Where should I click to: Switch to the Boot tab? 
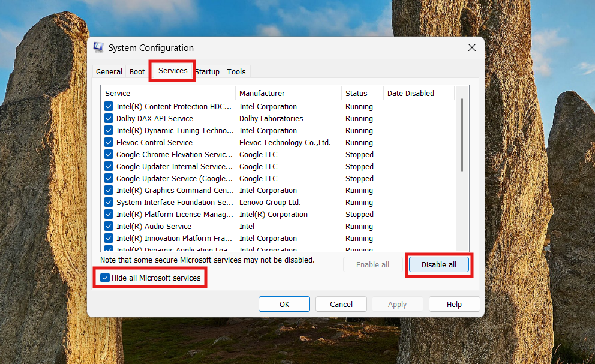pyautogui.click(x=137, y=71)
